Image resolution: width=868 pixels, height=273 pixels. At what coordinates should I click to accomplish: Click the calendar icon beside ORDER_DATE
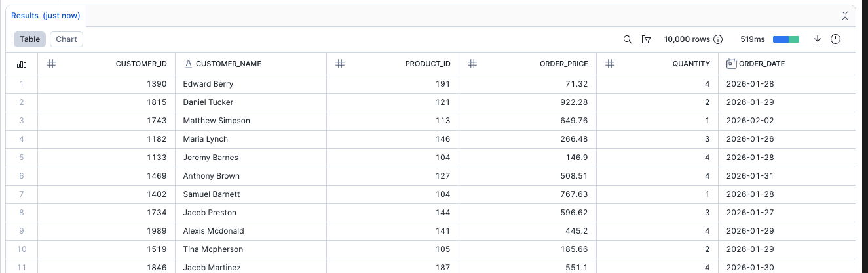[732, 64]
